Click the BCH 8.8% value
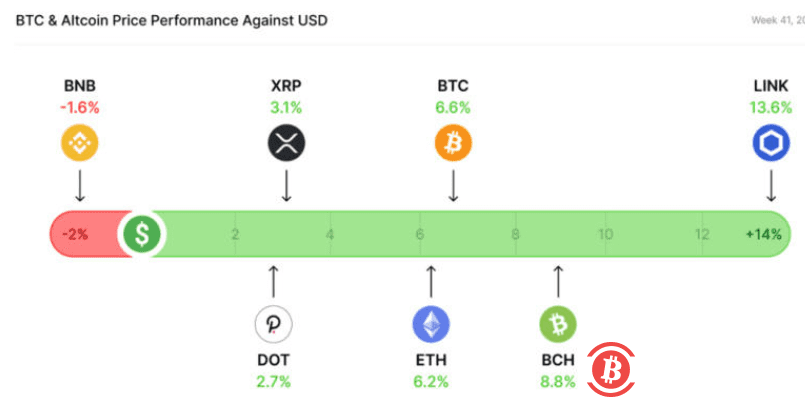 pyautogui.click(x=558, y=381)
